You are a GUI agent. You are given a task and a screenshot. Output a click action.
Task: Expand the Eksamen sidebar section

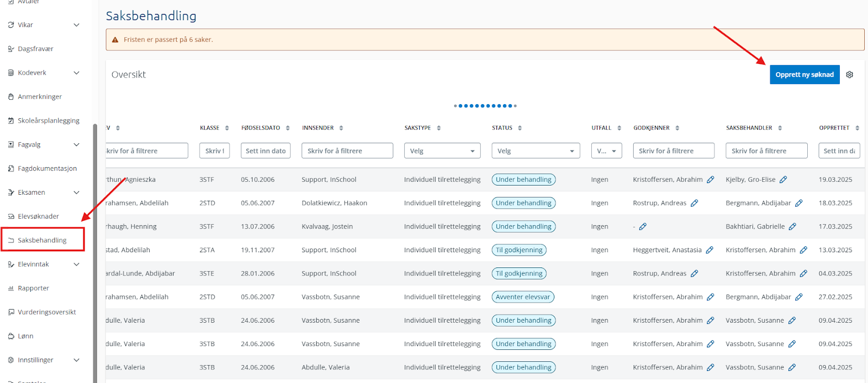tap(76, 193)
